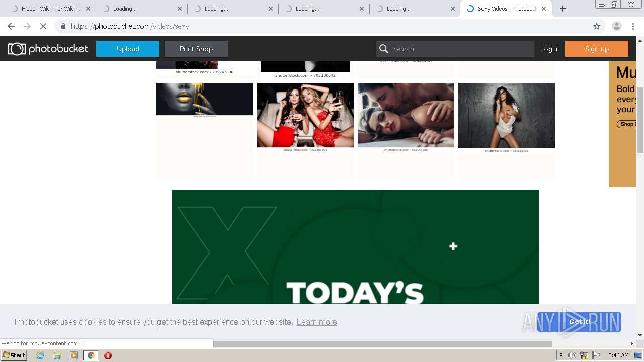Open the Windows Start menu
The height and width of the screenshot is (362, 644).
point(14,355)
